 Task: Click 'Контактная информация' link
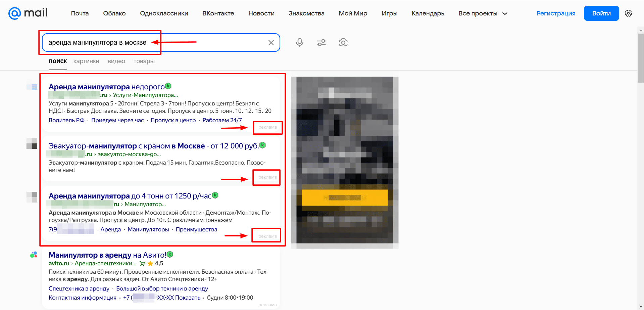click(x=83, y=298)
